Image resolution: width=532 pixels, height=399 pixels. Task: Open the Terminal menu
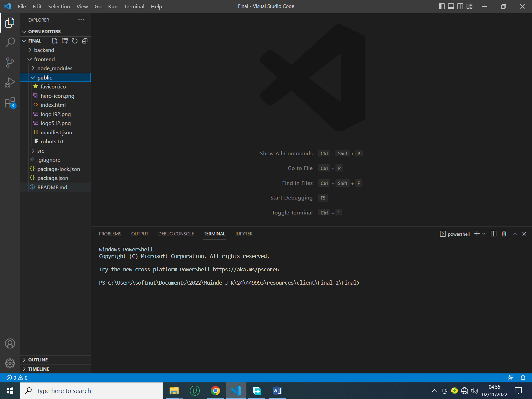[134, 6]
